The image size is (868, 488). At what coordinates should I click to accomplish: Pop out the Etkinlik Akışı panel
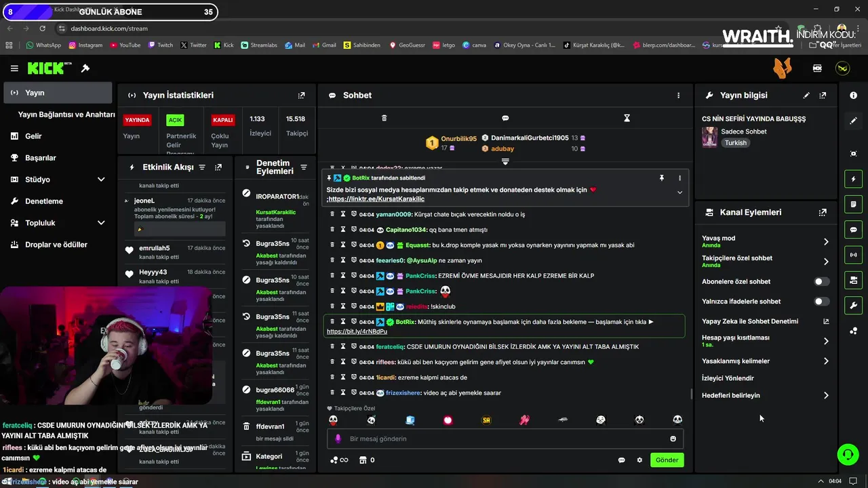coord(218,167)
